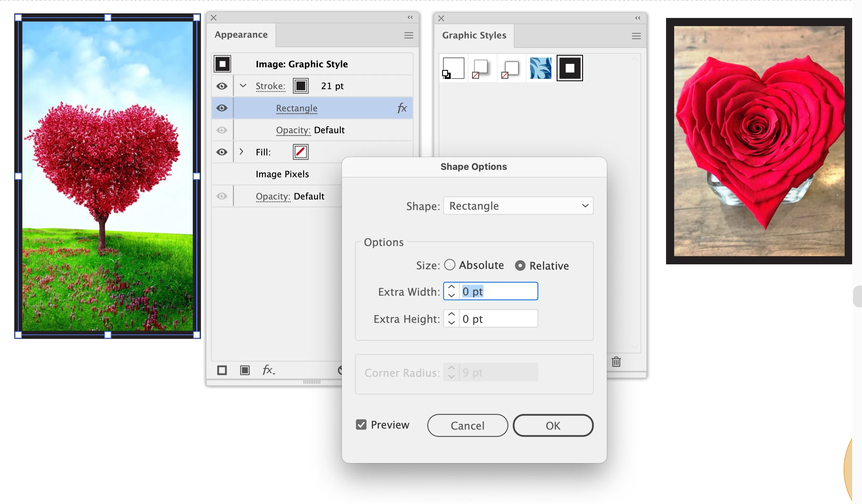Click the fx icon on Rectangle row
This screenshot has width=862, height=504.
click(402, 108)
